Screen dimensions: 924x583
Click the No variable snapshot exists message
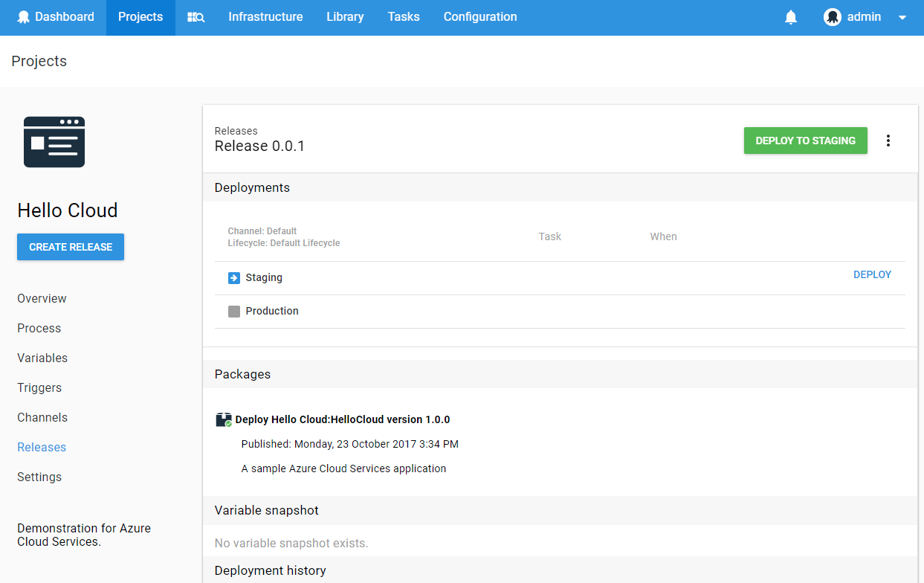[x=291, y=544]
